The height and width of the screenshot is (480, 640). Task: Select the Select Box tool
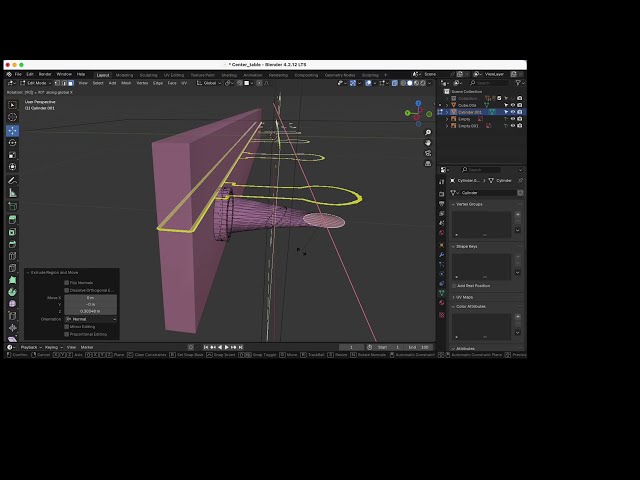(x=12, y=105)
